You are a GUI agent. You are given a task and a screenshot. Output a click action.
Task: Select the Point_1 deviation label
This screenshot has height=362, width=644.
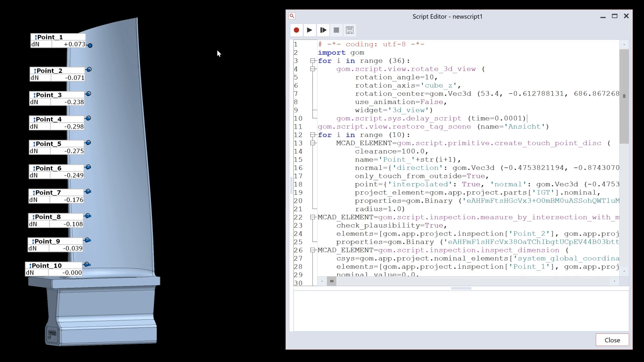tap(58, 41)
